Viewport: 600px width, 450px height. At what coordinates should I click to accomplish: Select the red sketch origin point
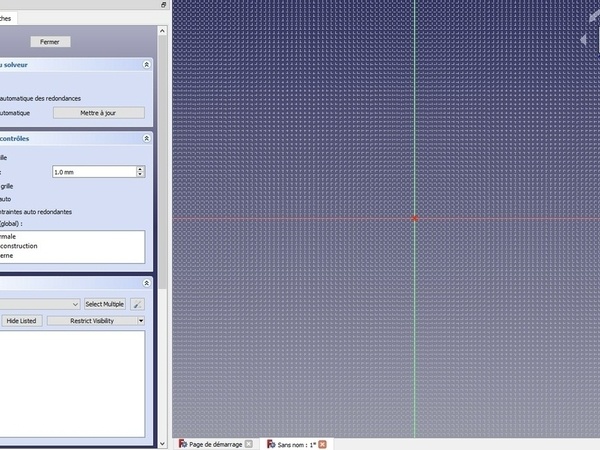(414, 218)
